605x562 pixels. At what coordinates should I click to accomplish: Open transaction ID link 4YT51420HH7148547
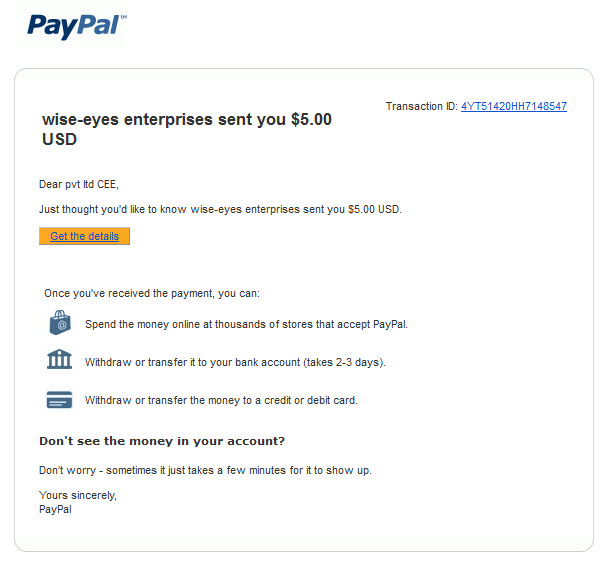click(x=514, y=106)
